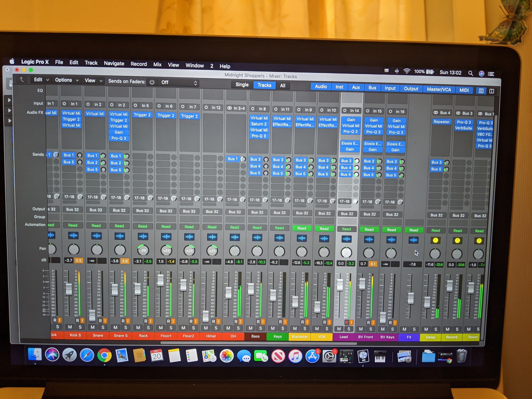Viewport: 532px width, 399px height.
Task: Toggle record enable on VOX channel
Action: tap(324, 322)
